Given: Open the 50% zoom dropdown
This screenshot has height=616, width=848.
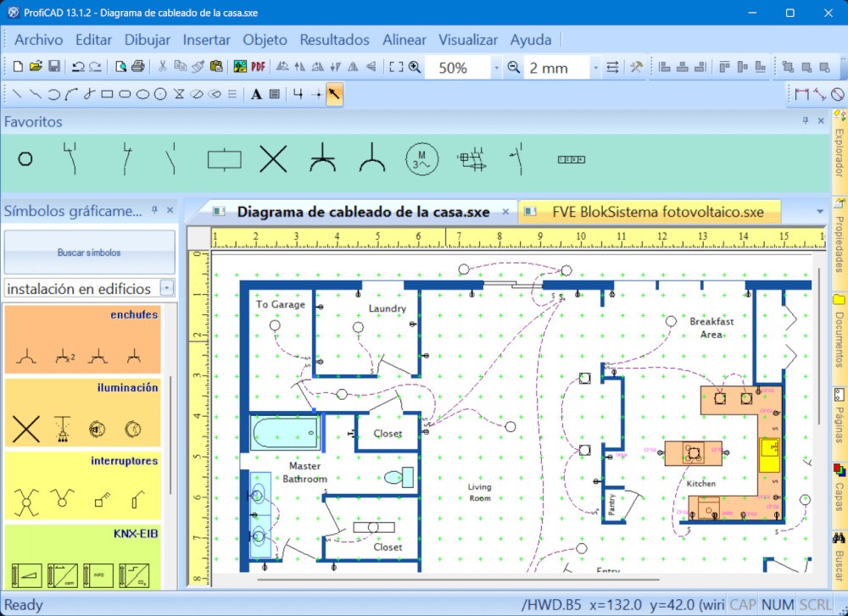Looking at the screenshot, I should [x=495, y=68].
